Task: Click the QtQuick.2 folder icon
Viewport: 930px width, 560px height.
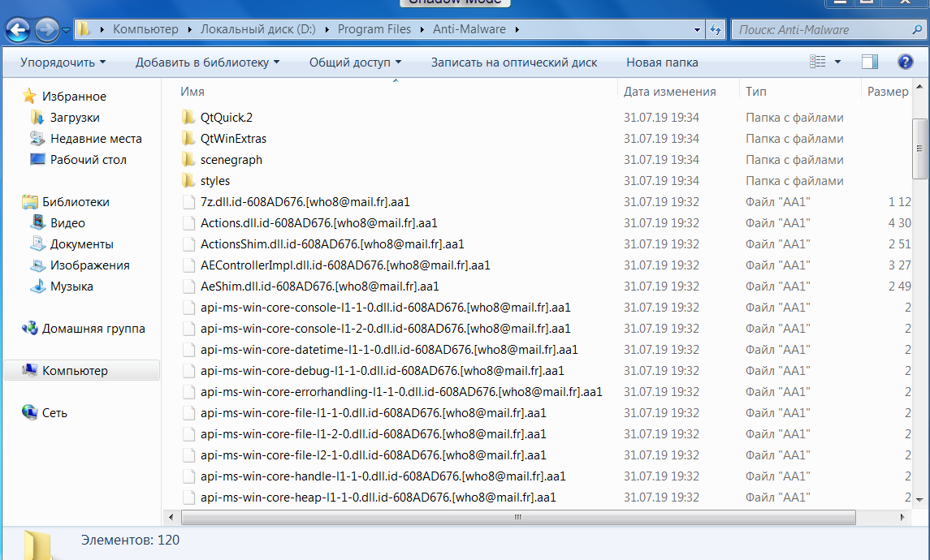Action: click(188, 118)
